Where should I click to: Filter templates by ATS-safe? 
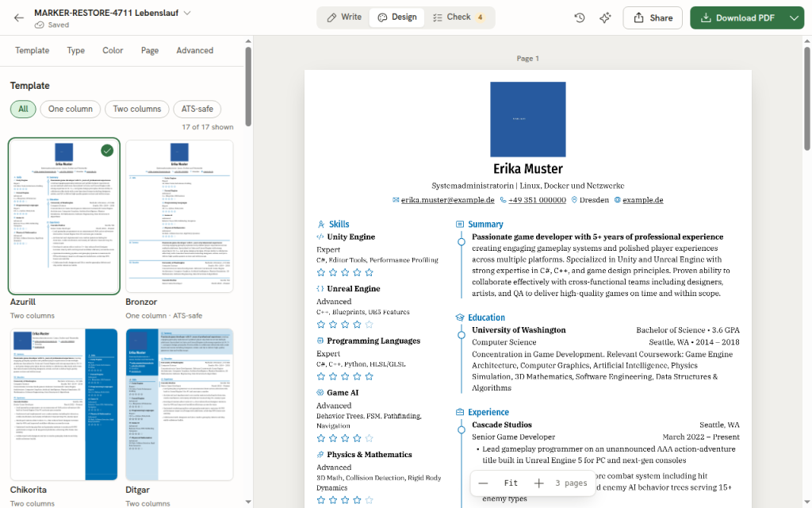pyautogui.click(x=197, y=109)
